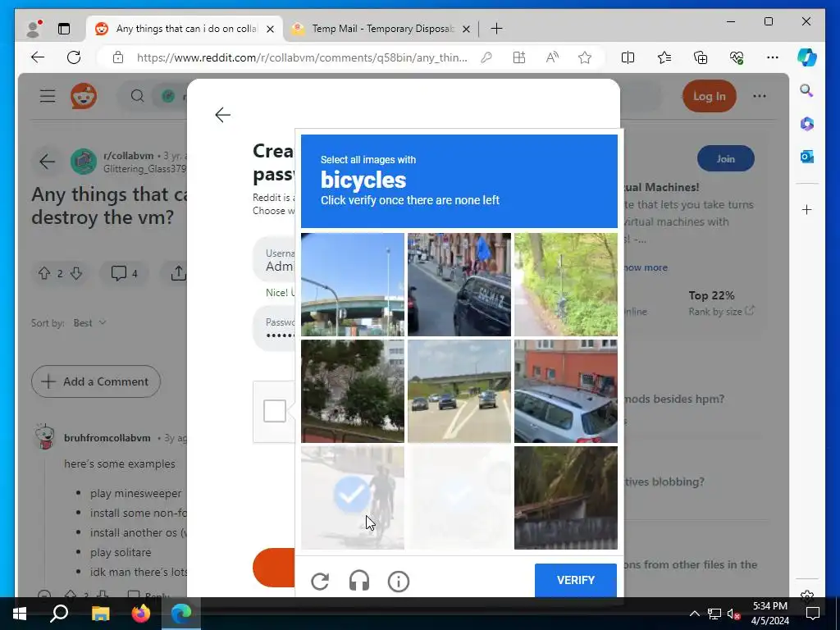Click the Edge back navigation arrow
This screenshot has width=840, height=630.
[x=38, y=57]
